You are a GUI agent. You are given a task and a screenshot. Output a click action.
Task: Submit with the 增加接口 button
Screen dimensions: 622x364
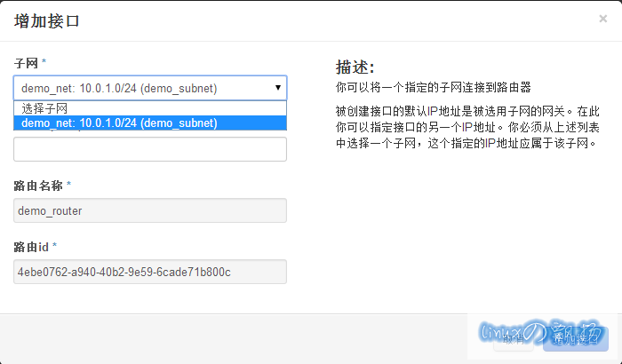pos(578,338)
